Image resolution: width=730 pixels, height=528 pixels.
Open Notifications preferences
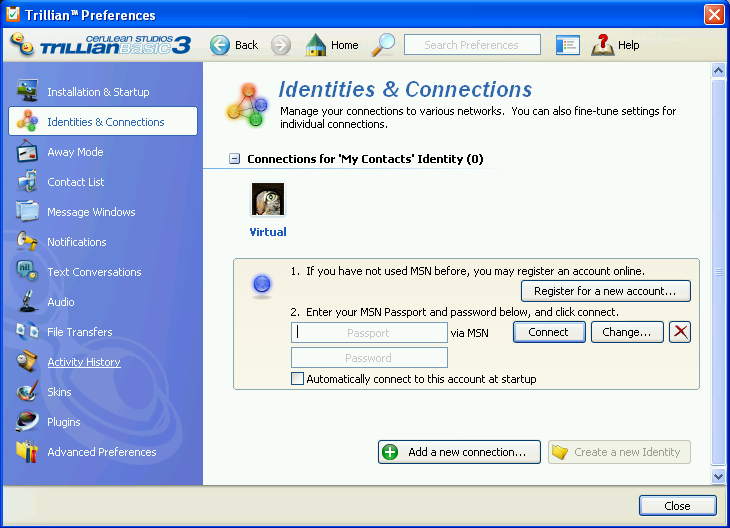pos(77,242)
